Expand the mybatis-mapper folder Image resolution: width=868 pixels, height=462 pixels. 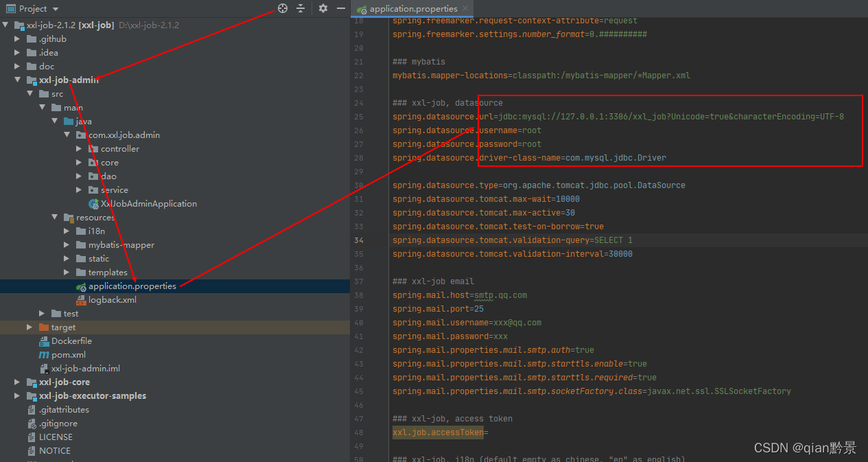click(x=67, y=245)
